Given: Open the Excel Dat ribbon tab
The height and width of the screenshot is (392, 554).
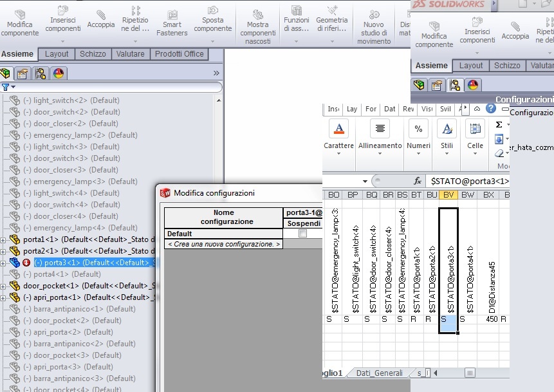Looking at the screenshot, I should pos(390,109).
